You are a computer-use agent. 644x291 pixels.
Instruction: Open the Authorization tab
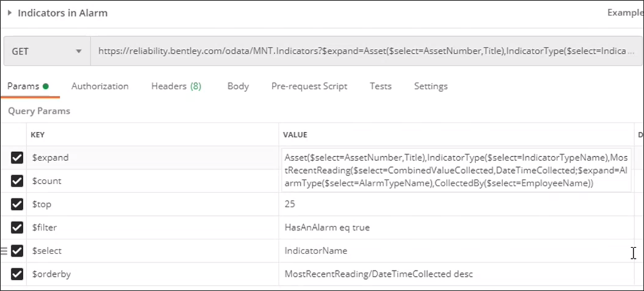pyautogui.click(x=100, y=86)
